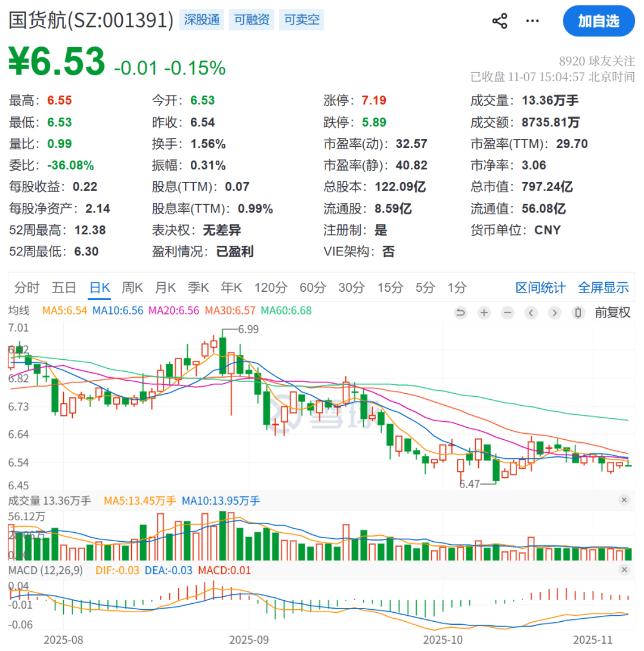Click the 加自选 add-to-watchlist button
The width and height of the screenshot is (644, 651).
[x=599, y=20]
